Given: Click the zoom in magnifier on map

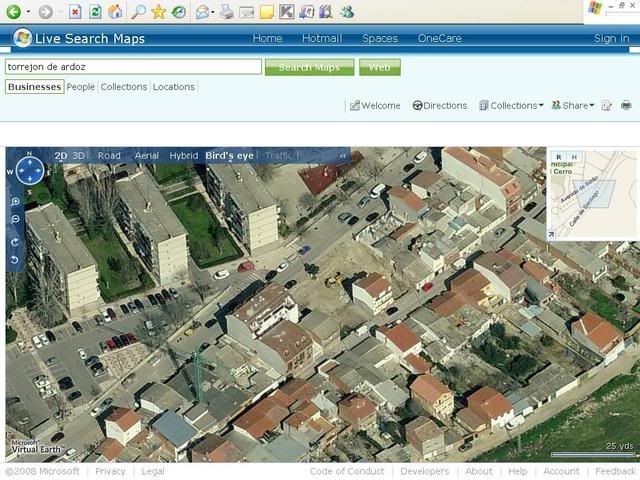Looking at the screenshot, I should click(15, 202).
